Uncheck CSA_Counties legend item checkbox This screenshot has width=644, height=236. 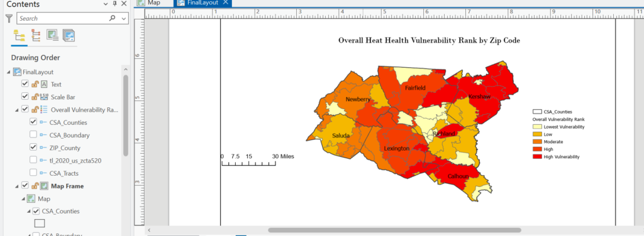[34, 122]
